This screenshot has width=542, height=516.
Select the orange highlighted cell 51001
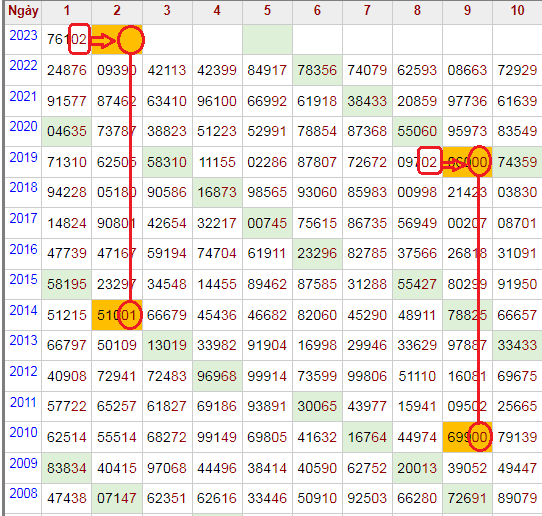(x=117, y=315)
